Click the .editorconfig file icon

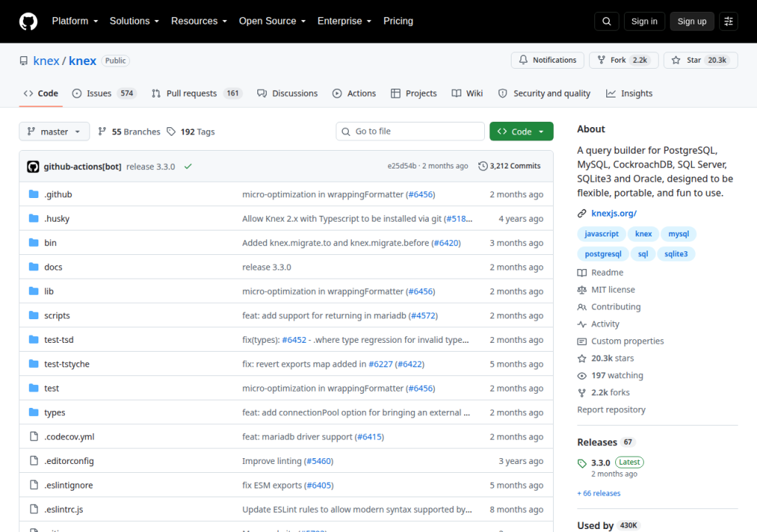click(x=34, y=460)
